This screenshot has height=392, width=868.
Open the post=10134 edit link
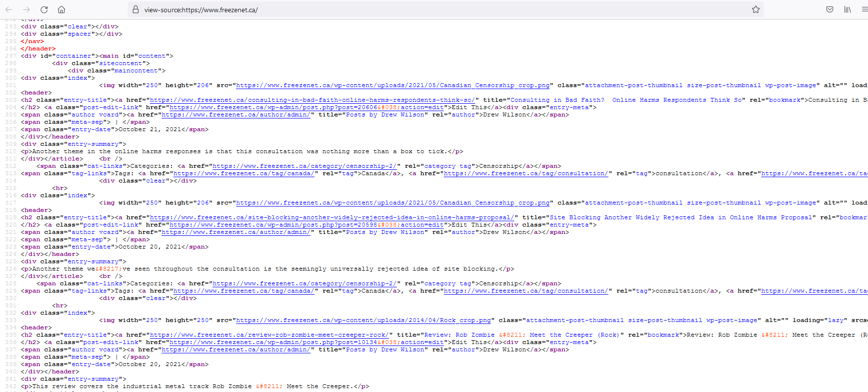[x=307, y=342]
